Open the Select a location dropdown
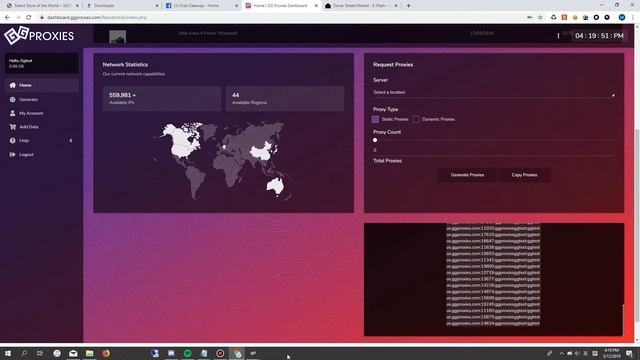 pyautogui.click(x=493, y=93)
